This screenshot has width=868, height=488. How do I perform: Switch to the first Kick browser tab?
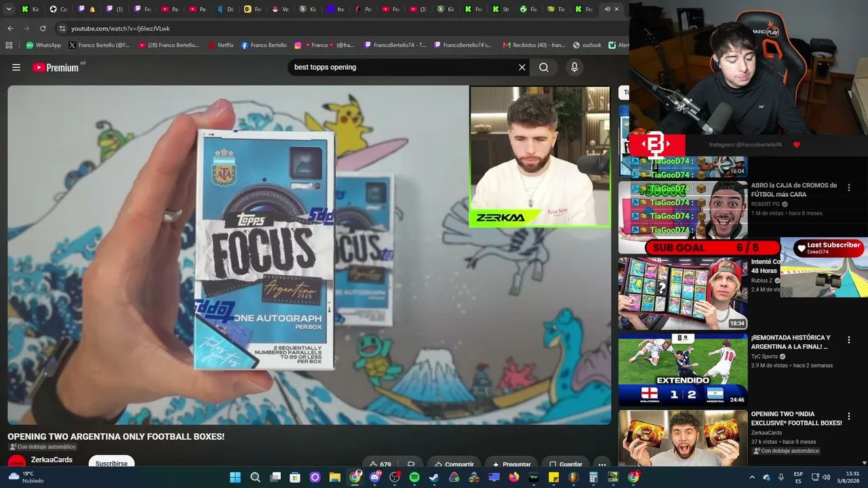(x=31, y=9)
